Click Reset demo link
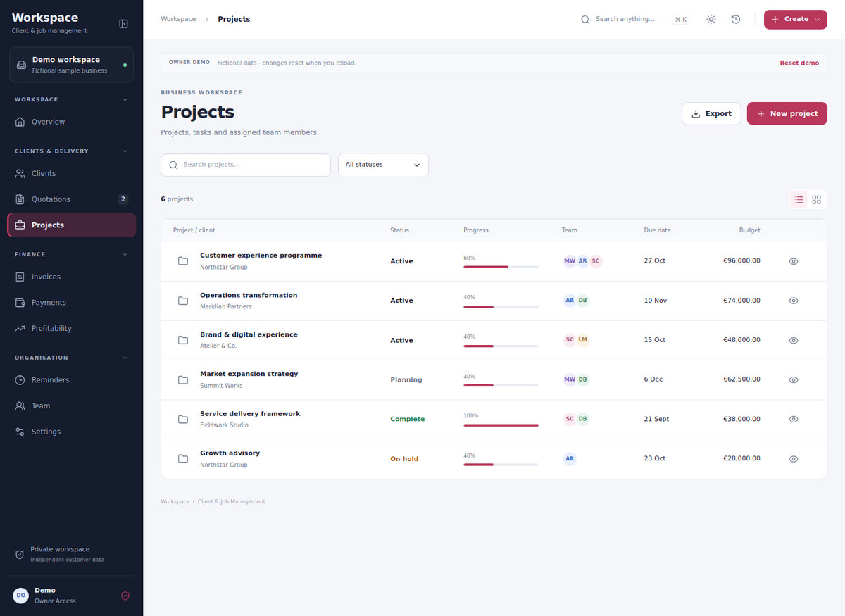 click(x=799, y=63)
